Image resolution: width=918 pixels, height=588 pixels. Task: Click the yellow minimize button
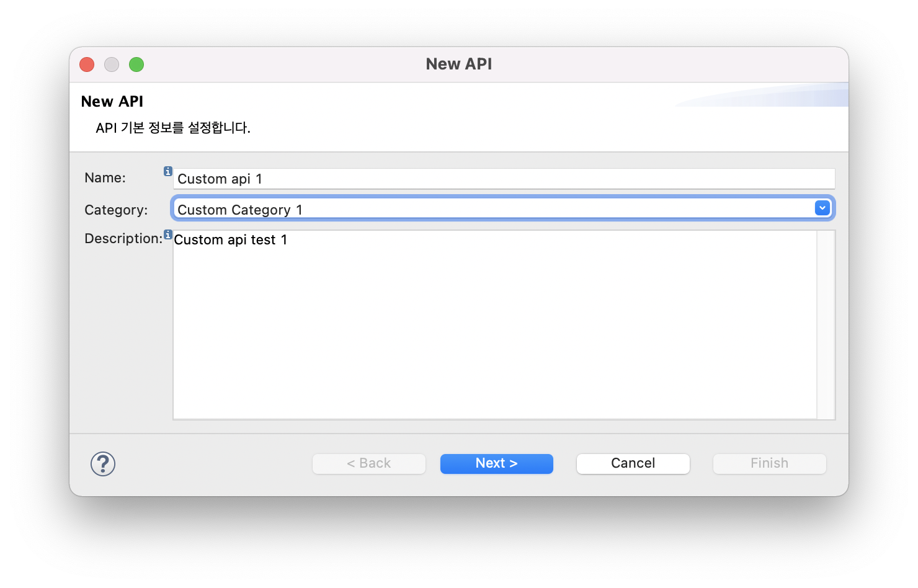[x=112, y=64]
